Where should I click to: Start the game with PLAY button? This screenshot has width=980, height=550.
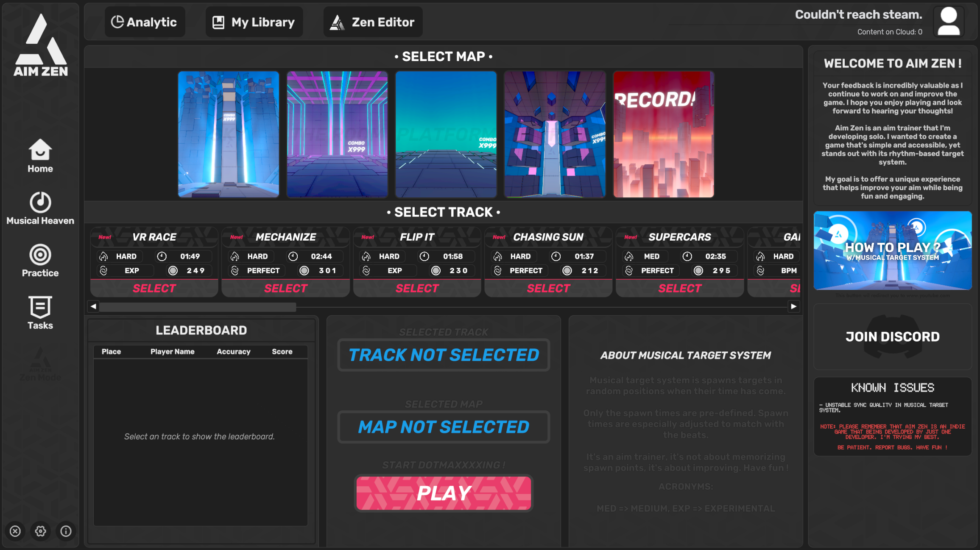pos(444,493)
